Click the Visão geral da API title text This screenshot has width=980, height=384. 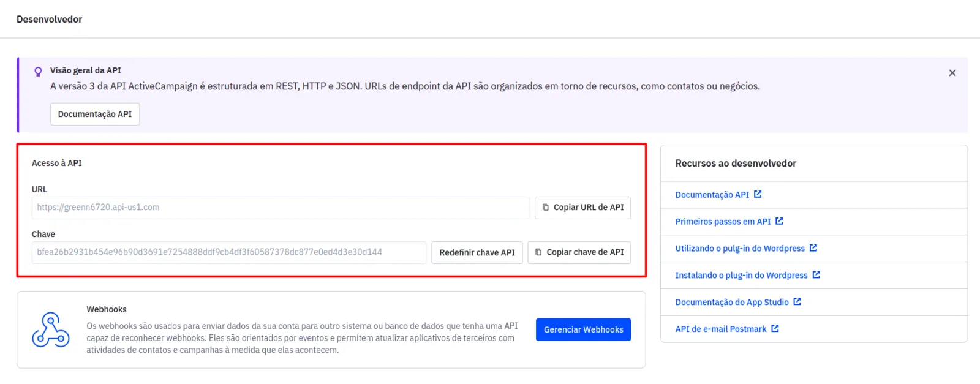pos(86,71)
